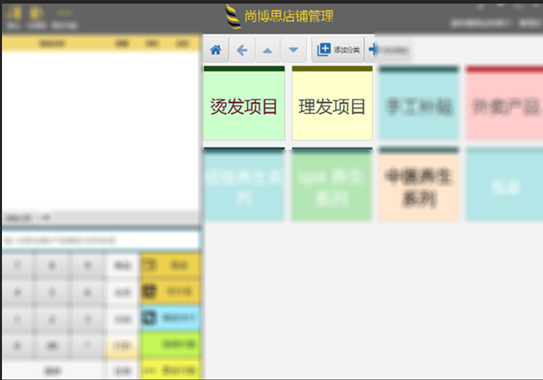Click the blue back arrow button
The width and height of the screenshot is (543, 380).
pyautogui.click(x=242, y=50)
